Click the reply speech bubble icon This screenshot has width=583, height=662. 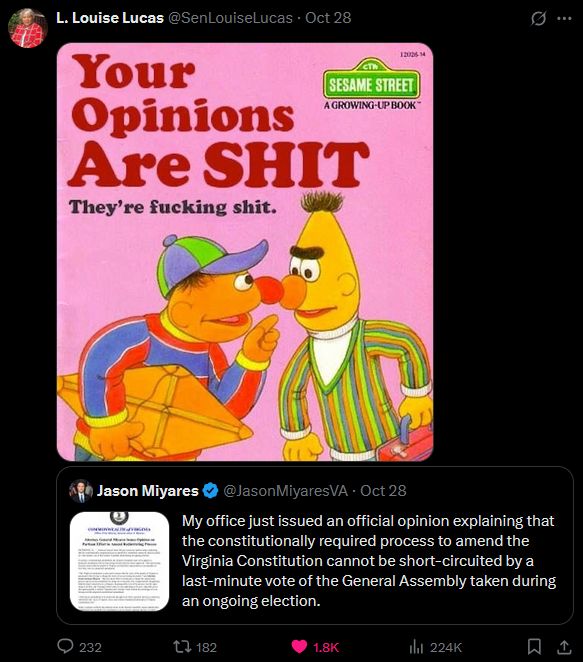coord(65,646)
